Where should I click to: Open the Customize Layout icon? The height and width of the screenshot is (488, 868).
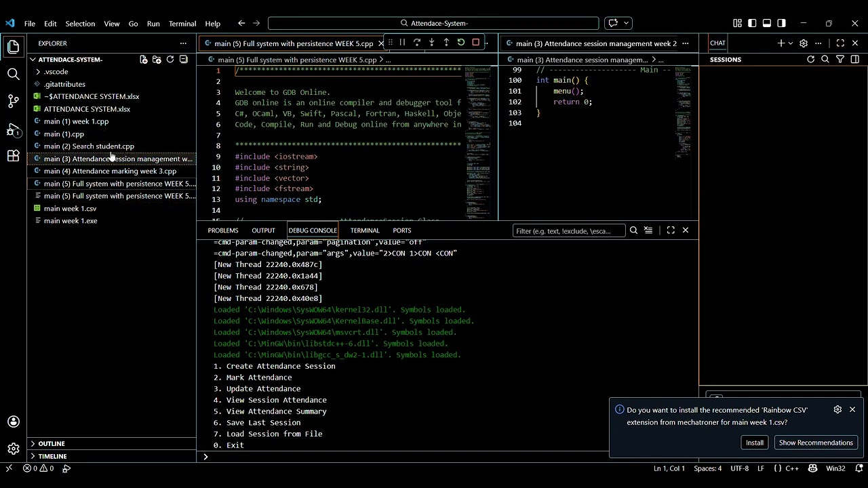(x=737, y=23)
